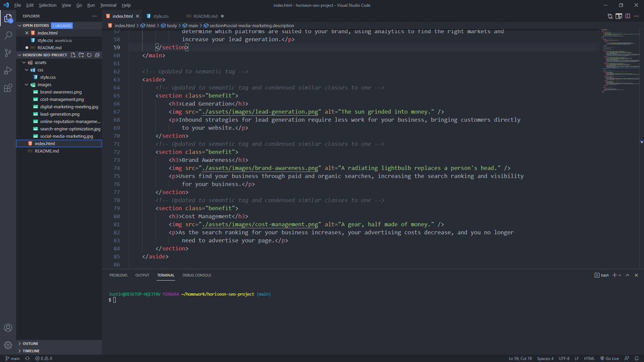Open the Help menu
644x362 pixels.
pos(126,5)
